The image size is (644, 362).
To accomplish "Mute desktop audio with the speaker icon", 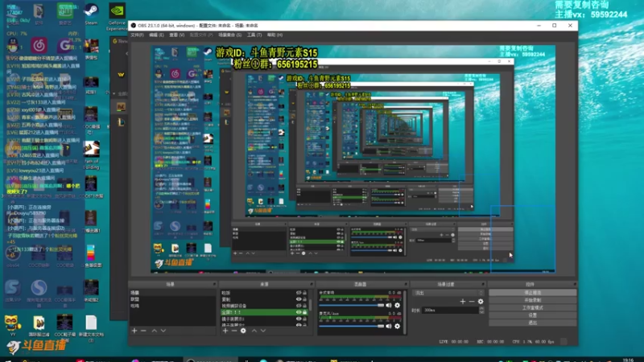I will (389, 305).
